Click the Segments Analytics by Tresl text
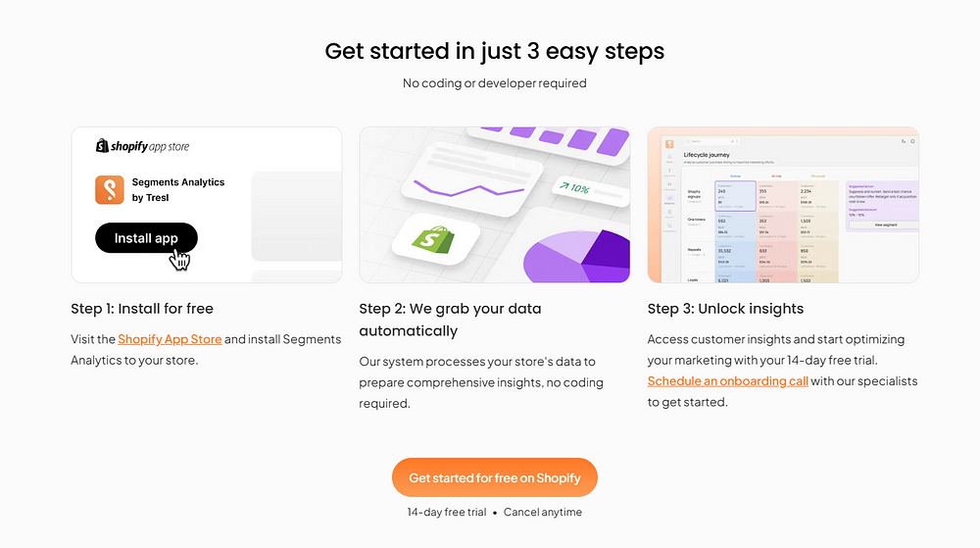The height and width of the screenshot is (548, 980). coord(178,190)
